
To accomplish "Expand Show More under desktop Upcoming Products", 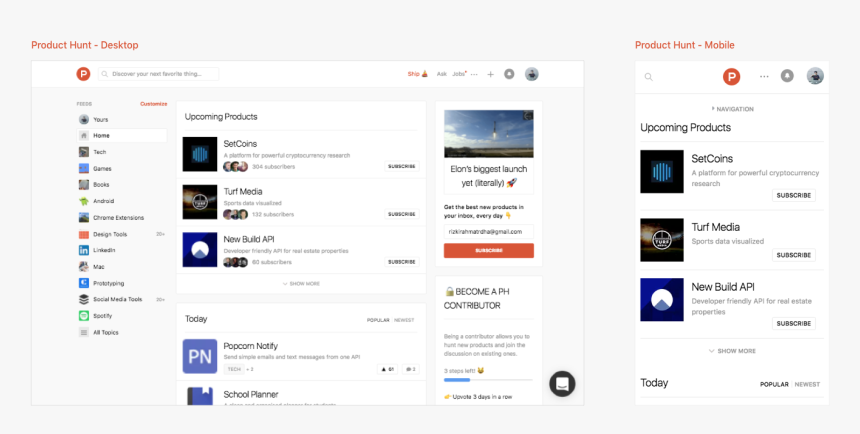I will point(301,283).
